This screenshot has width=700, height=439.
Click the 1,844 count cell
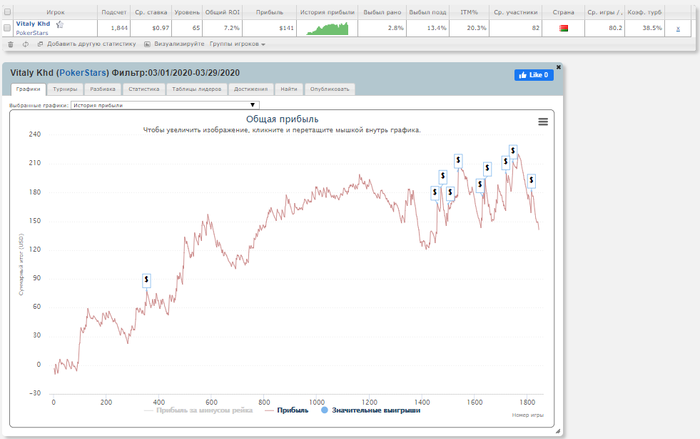coord(114,28)
